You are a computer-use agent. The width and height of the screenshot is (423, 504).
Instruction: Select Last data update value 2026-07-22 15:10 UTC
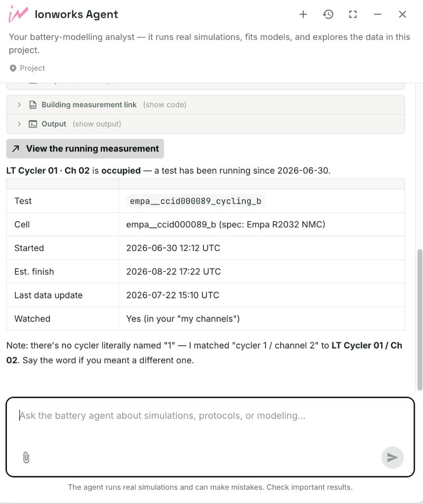[173, 295]
